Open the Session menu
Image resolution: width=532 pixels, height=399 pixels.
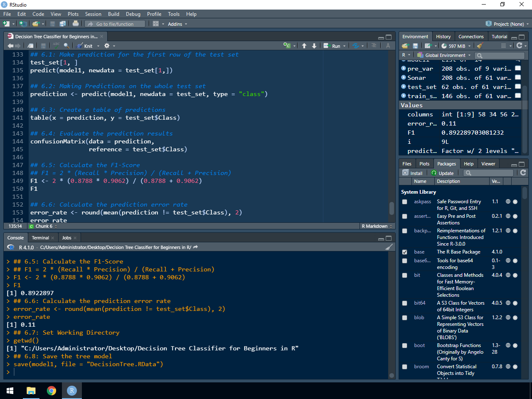pyautogui.click(x=93, y=14)
